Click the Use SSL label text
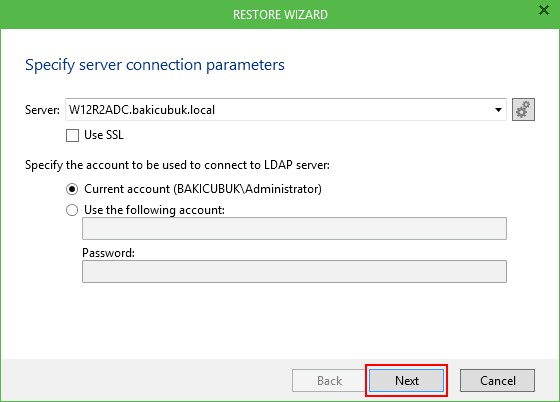 click(x=104, y=135)
